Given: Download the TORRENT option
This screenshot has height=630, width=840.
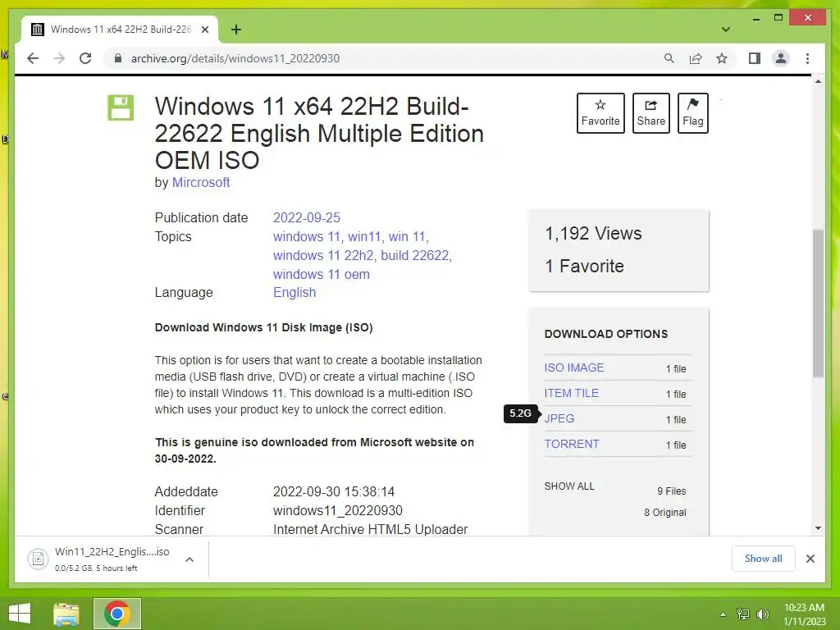Looking at the screenshot, I should pos(572,444).
